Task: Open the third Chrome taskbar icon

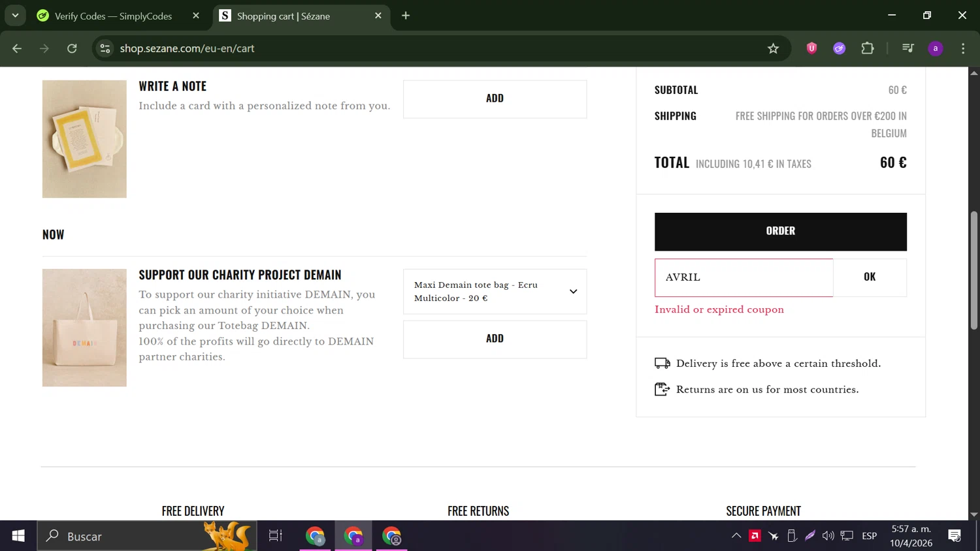Action: [x=392, y=536]
